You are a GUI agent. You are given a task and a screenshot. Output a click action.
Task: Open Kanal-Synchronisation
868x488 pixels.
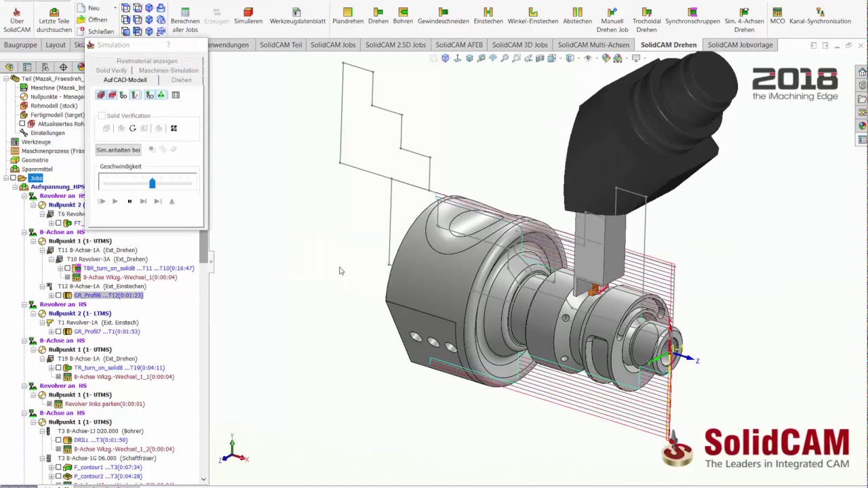(820, 16)
